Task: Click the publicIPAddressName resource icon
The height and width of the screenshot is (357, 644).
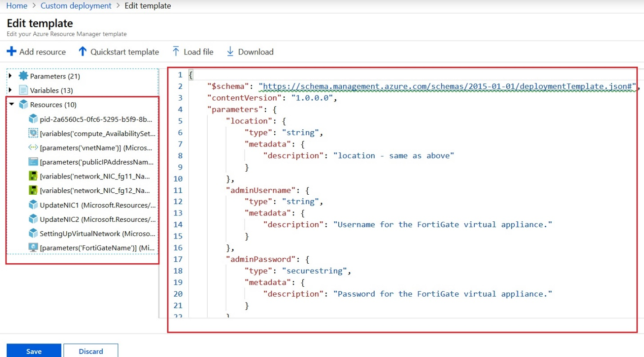Action: (33, 162)
